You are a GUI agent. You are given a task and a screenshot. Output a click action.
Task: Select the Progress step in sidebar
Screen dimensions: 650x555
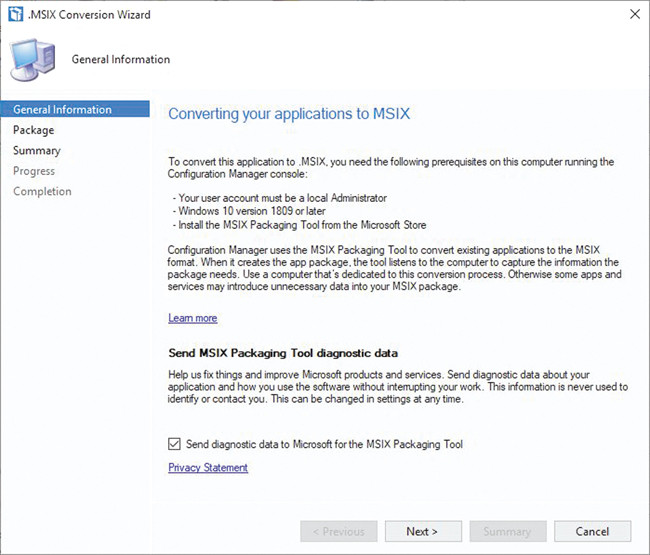pyautogui.click(x=34, y=171)
